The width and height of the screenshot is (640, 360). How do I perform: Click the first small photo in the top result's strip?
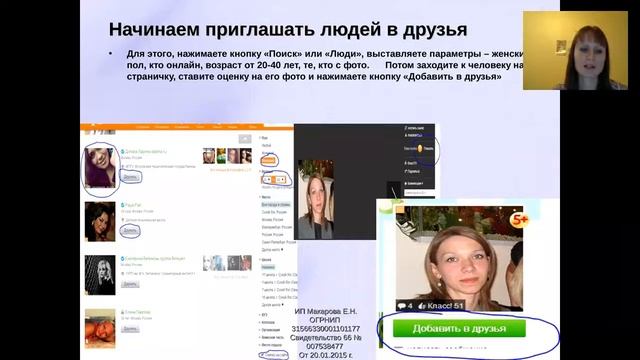click(209, 156)
